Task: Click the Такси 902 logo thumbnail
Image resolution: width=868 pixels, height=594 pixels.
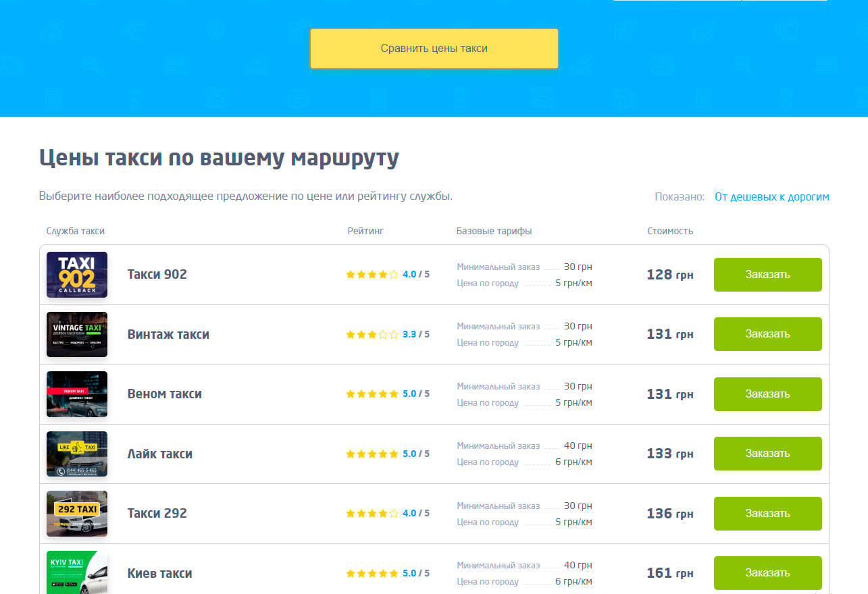Action: [x=77, y=275]
